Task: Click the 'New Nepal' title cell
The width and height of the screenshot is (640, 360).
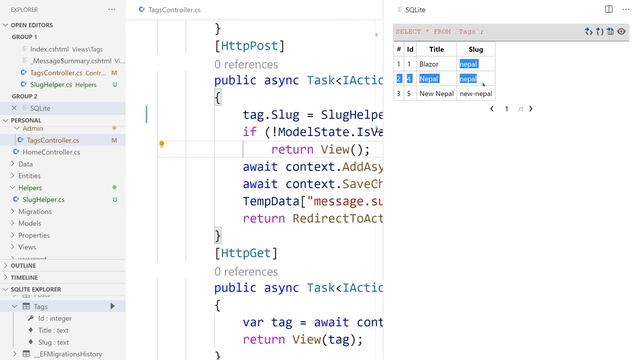Action: 436,93
